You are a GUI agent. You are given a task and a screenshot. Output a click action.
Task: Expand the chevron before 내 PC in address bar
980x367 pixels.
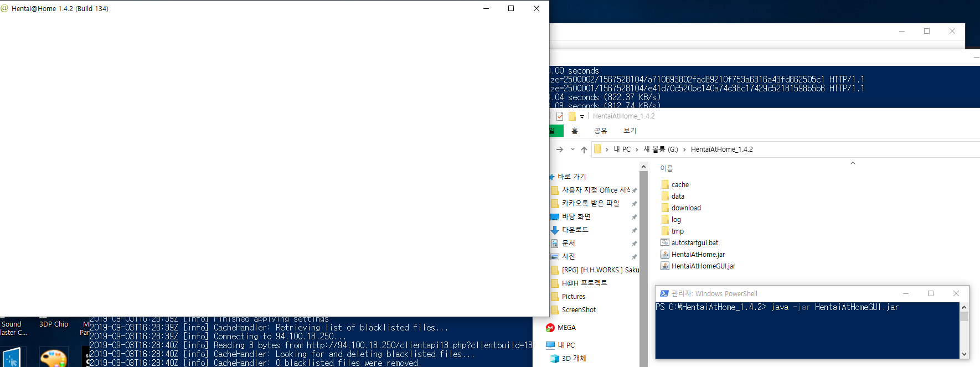pyautogui.click(x=607, y=149)
